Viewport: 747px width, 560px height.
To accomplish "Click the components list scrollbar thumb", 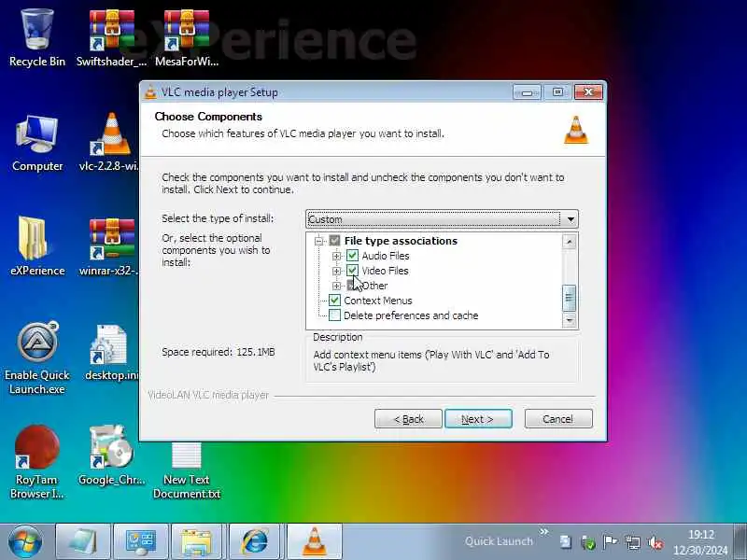I will click(x=569, y=298).
